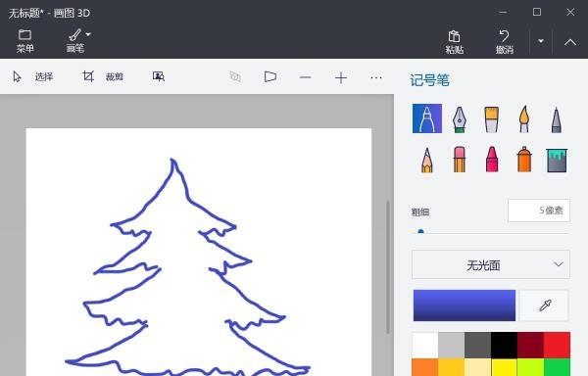This screenshot has height=376, width=588.
Task: Choose the light gray color swatch
Action: (x=451, y=345)
